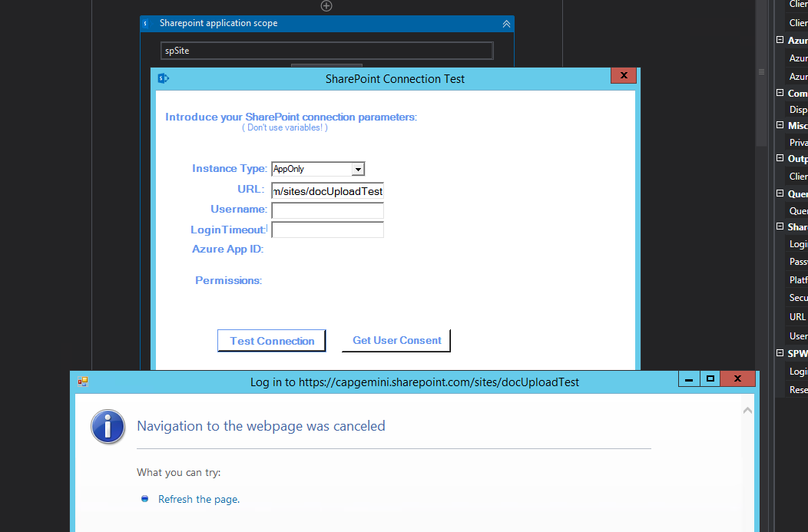The height and width of the screenshot is (532, 808).
Task: Collapse the Quer property category
Action: click(x=780, y=193)
